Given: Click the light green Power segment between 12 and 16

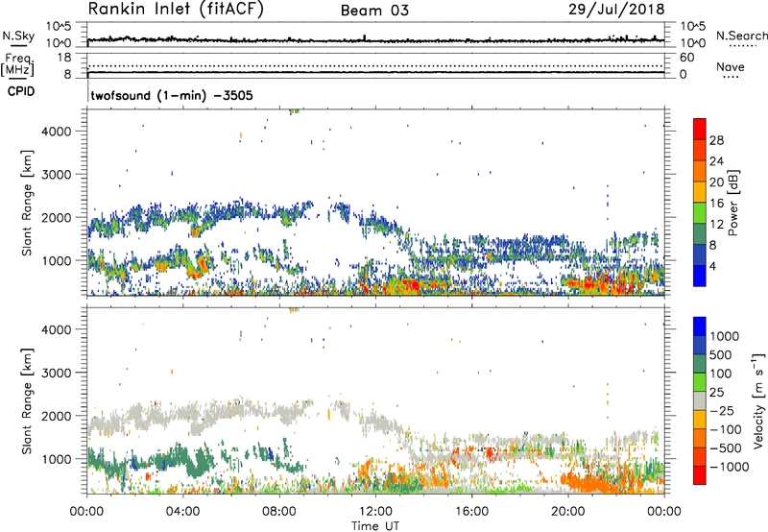Looking at the screenshot, I should 700,213.
